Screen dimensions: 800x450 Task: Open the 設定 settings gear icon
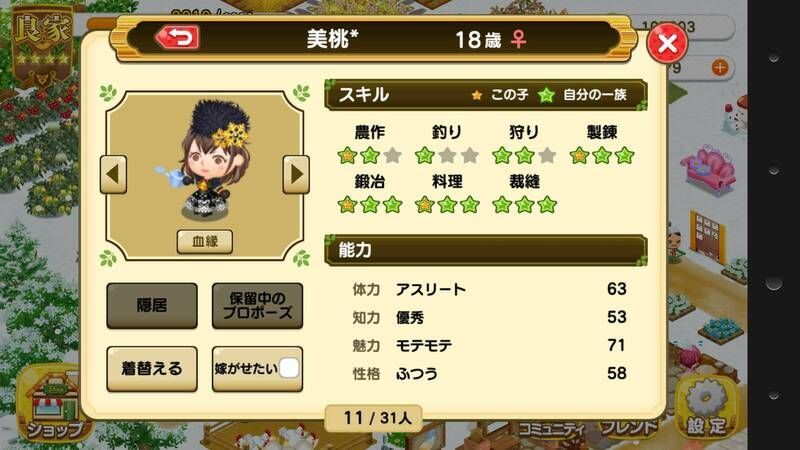pos(706,408)
